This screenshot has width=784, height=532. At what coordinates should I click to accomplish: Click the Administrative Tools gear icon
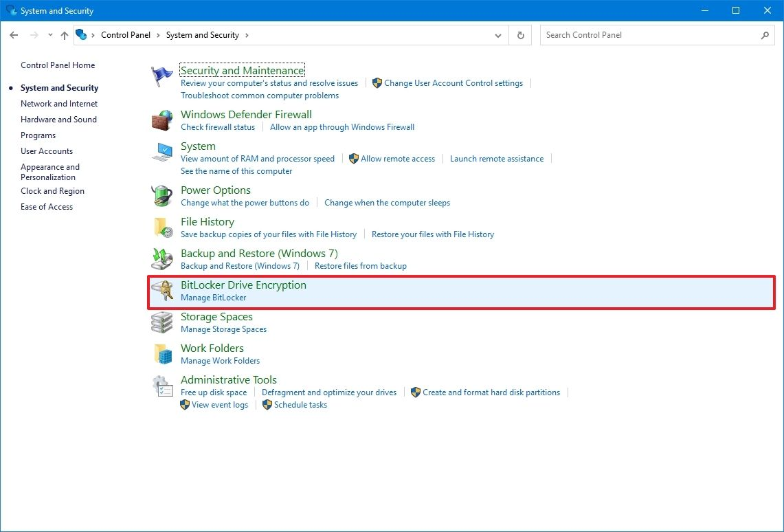point(162,386)
